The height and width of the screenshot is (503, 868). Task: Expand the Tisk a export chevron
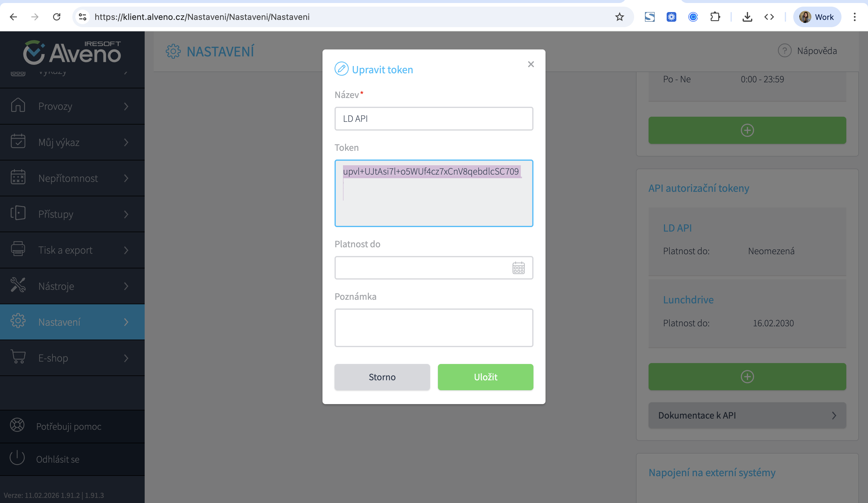126,250
